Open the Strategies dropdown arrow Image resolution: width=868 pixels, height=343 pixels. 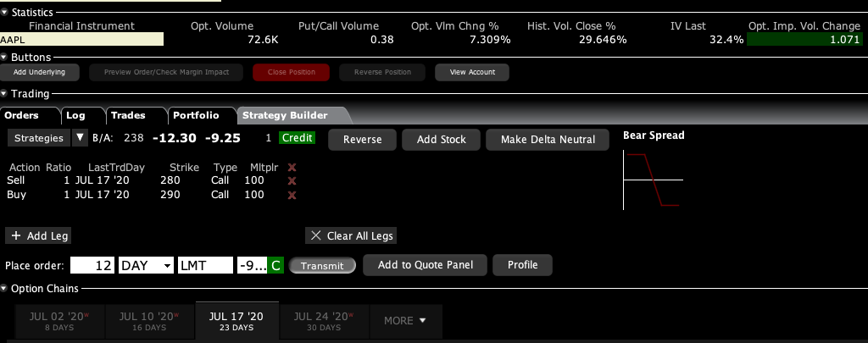tap(80, 138)
